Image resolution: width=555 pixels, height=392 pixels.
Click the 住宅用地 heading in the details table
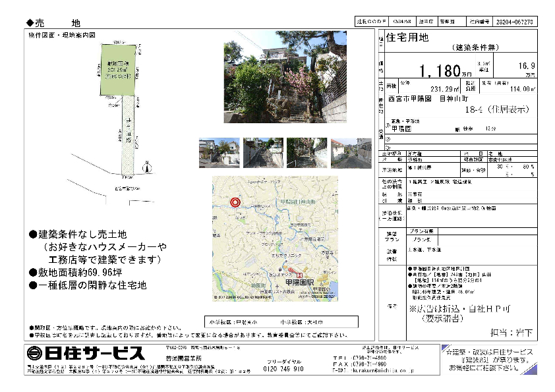[406, 38]
